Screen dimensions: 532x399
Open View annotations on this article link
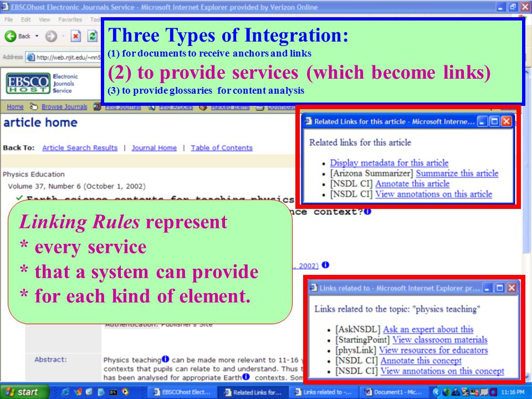click(x=433, y=194)
